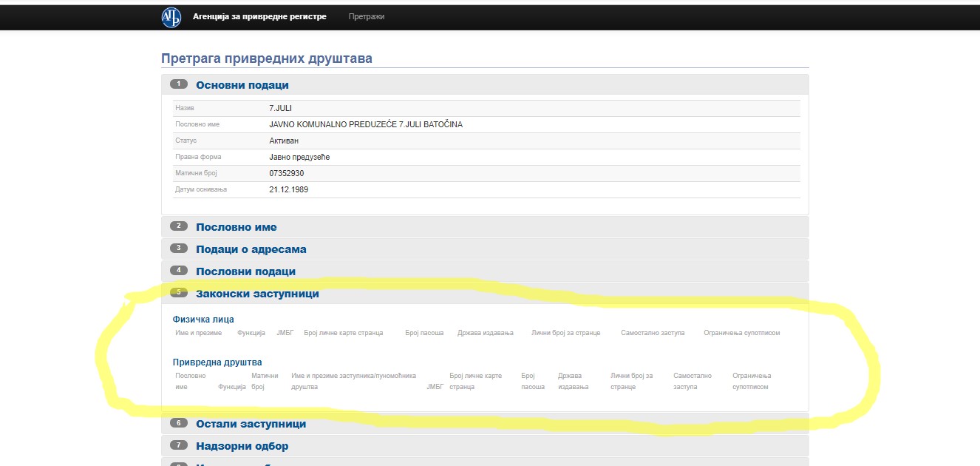980x466 pixels.
Task: Click the number 1 badge beside Основни подаци
Action: point(179,84)
